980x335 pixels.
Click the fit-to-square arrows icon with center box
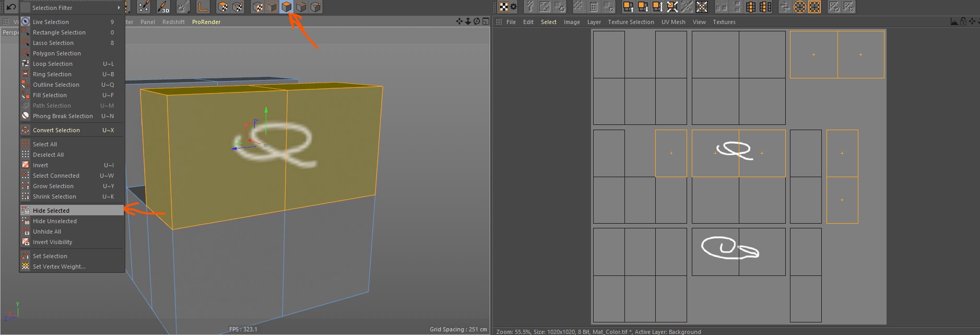coord(702,7)
